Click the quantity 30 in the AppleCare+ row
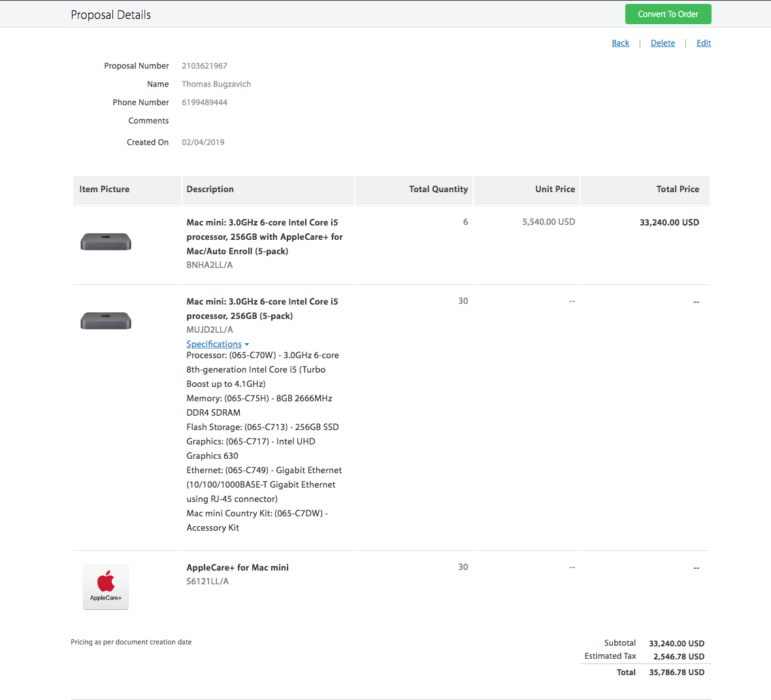Screen dimensions: 771x700 463,567
